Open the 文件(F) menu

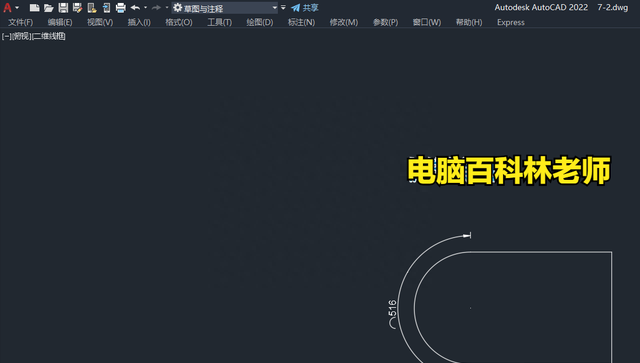(x=20, y=22)
